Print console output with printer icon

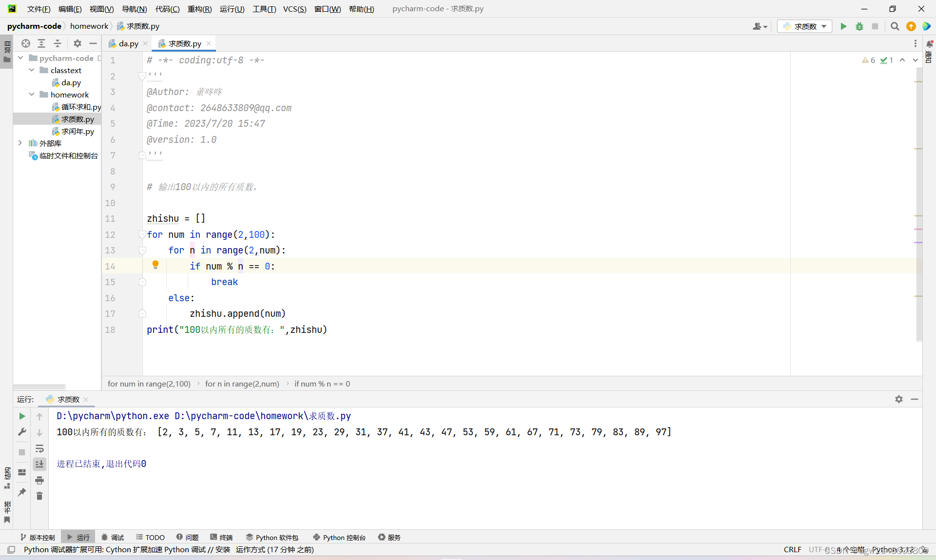(x=39, y=480)
